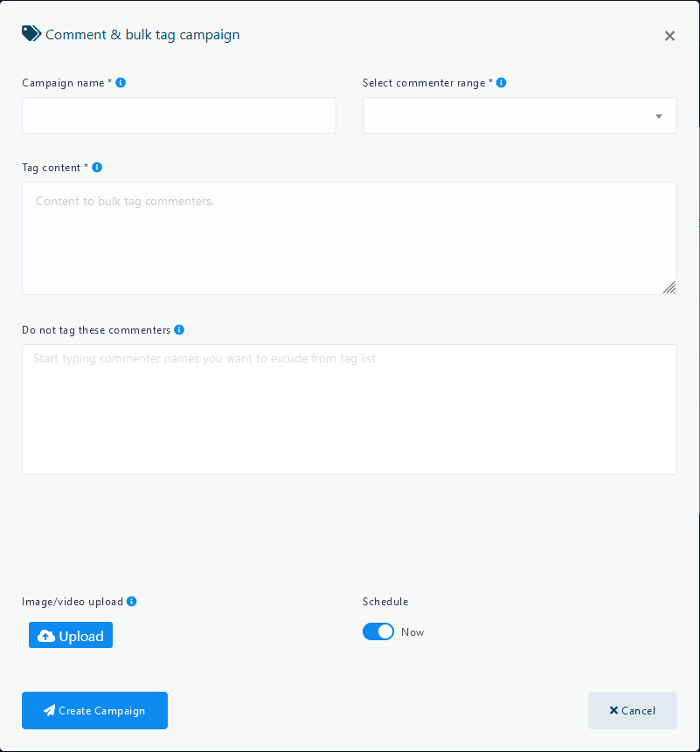This screenshot has width=700, height=752.
Task: Click the "Comment & bulk tag campaign" title
Action: tap(142, 35)
